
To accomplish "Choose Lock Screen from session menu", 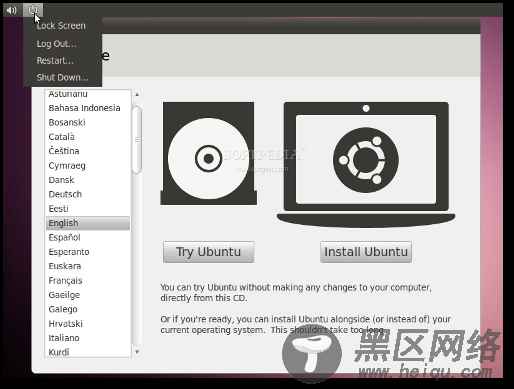I will click(x=61, y=26).
